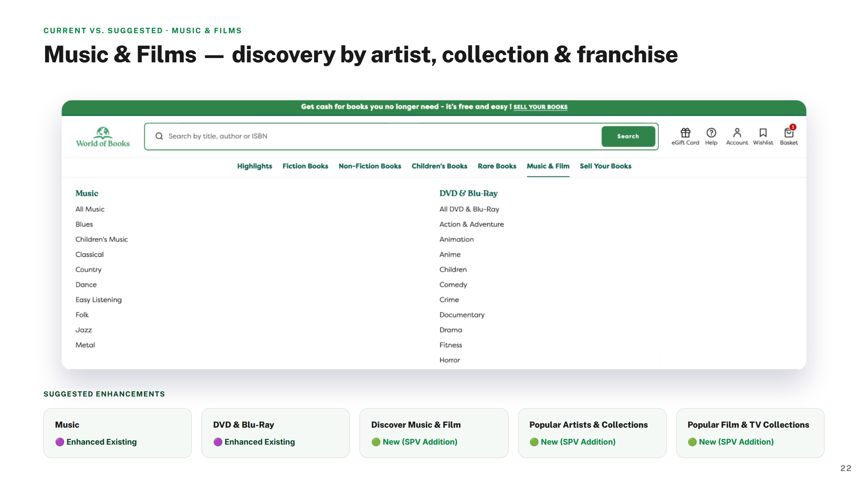Follow the SELL YOUR BOOKS banner link
Viewport: 868px width, 488px height.
click(x=540, y=107)
